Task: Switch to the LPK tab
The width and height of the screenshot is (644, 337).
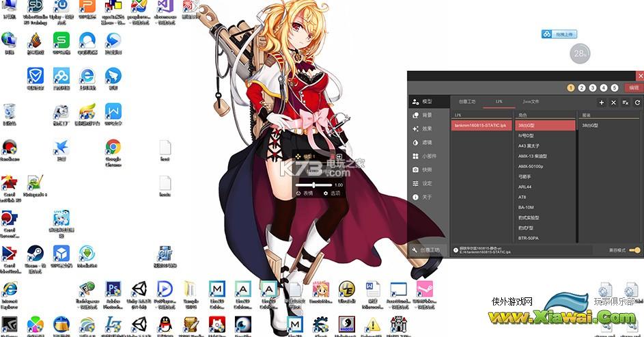Action: coord(499,102)
